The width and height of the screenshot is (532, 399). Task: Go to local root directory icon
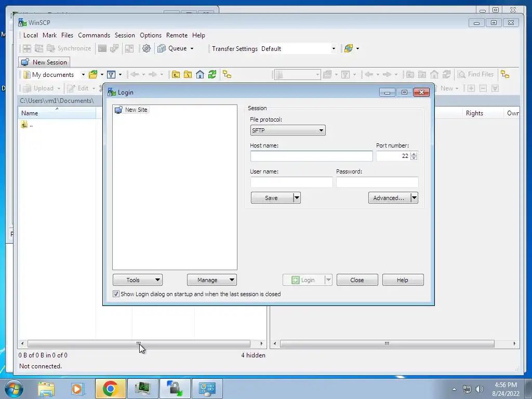(x=188, y=75)
